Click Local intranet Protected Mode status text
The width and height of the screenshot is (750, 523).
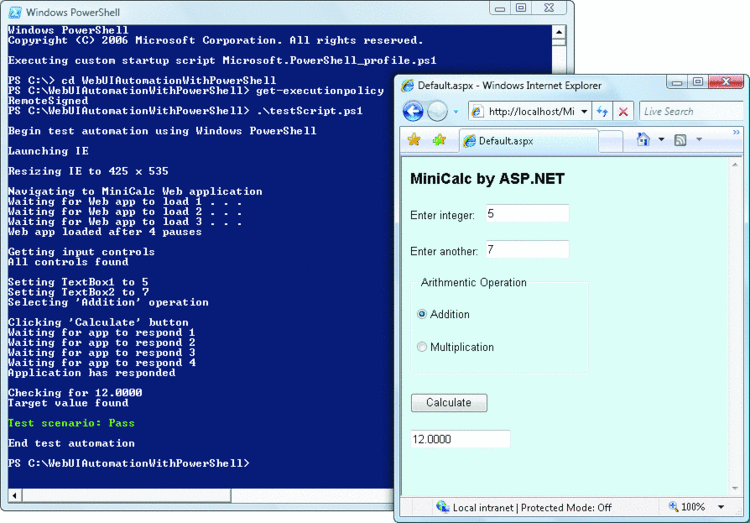click(532, 508)
